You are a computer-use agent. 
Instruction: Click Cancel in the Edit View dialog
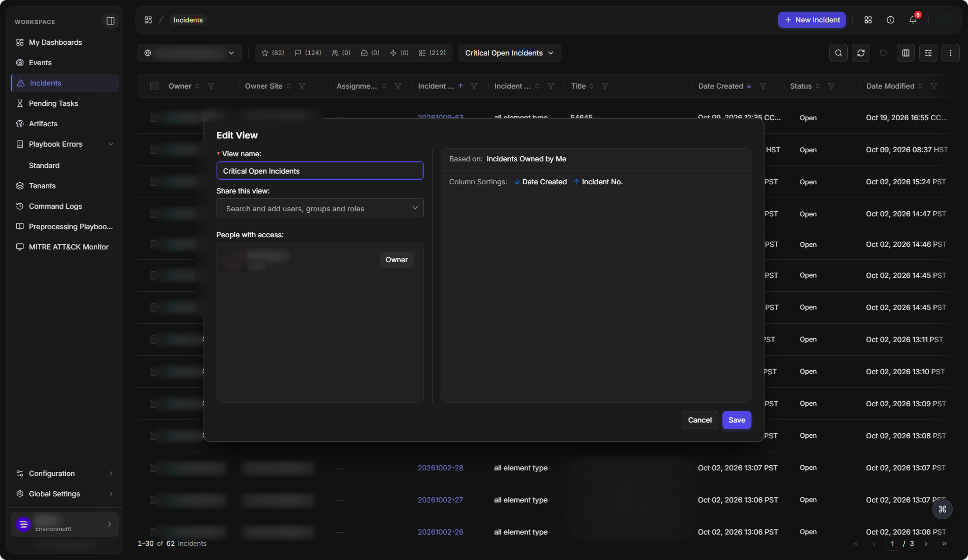tap(700, 420)
